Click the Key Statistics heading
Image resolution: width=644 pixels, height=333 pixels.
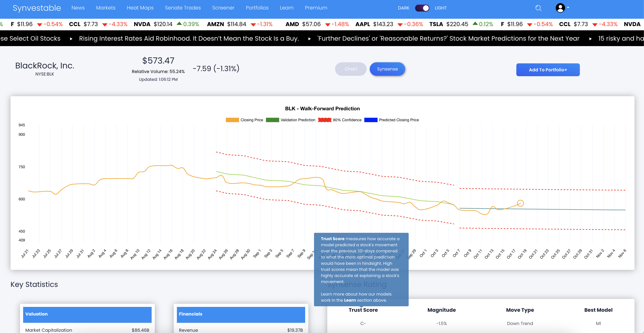tap(34, 284)
